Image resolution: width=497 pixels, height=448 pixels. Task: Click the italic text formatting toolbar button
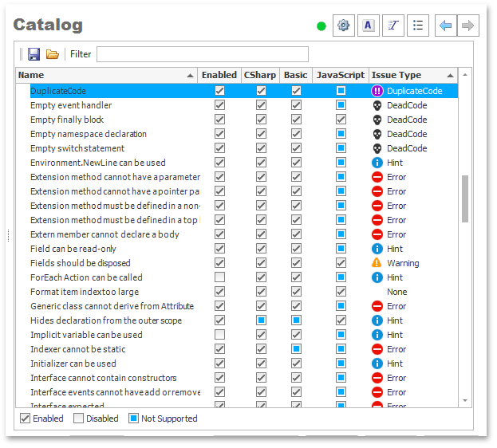pos(392,26)
